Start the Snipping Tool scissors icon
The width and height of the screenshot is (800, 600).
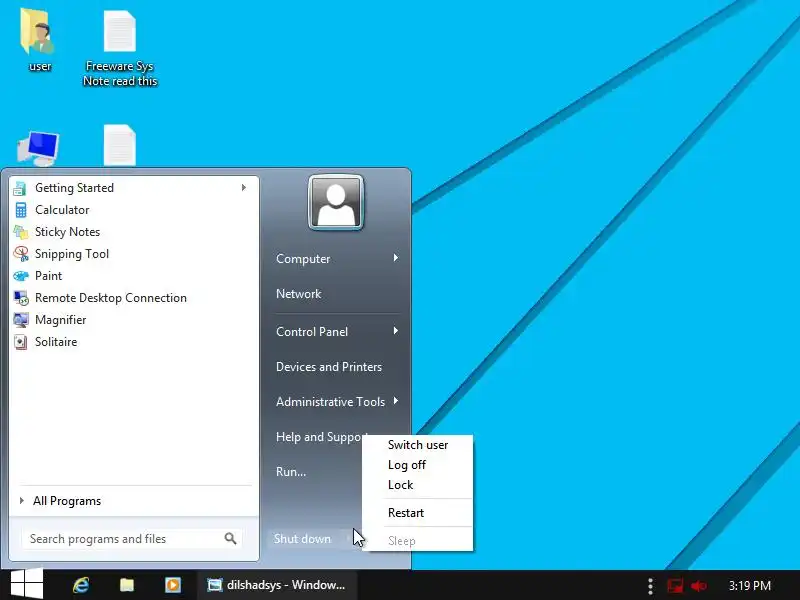pos(20,254)
